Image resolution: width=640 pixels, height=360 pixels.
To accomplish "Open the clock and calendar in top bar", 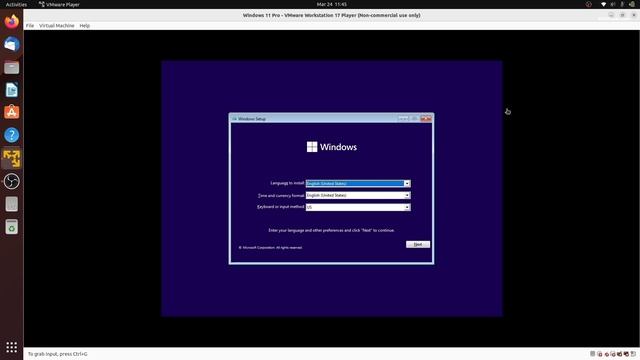I will pos(331,4).
